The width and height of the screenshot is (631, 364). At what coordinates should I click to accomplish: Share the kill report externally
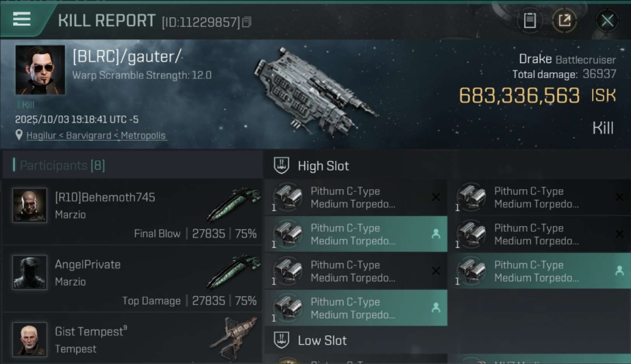[565, 21]
